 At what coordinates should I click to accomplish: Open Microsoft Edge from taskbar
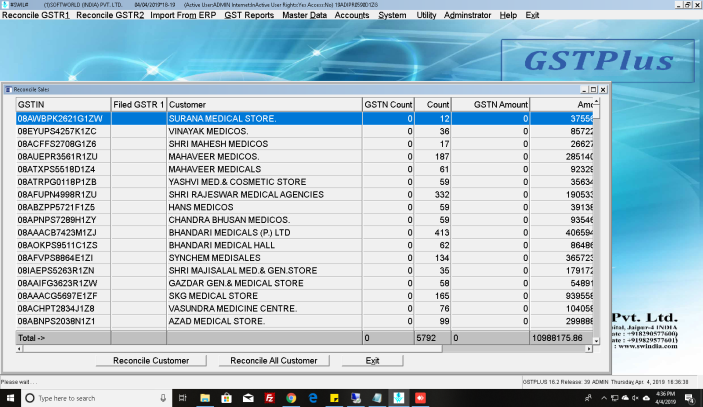click(312, 398)
